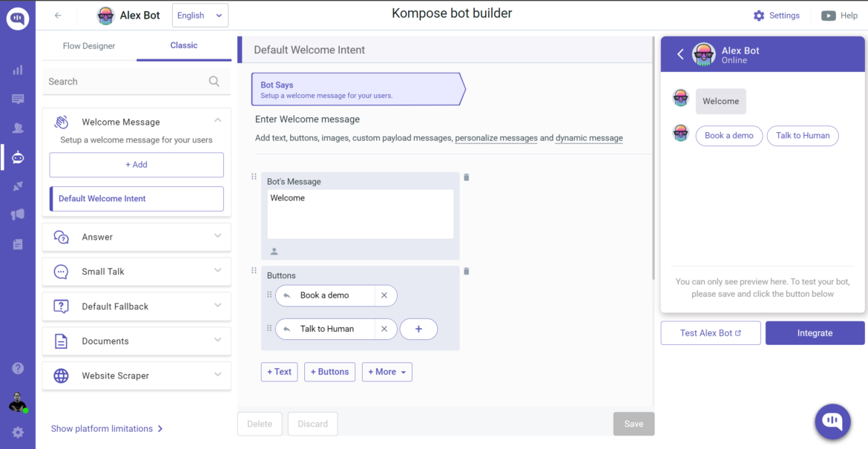Open the campaigns megaphone icon in sidebar

[x=16, y=214]
